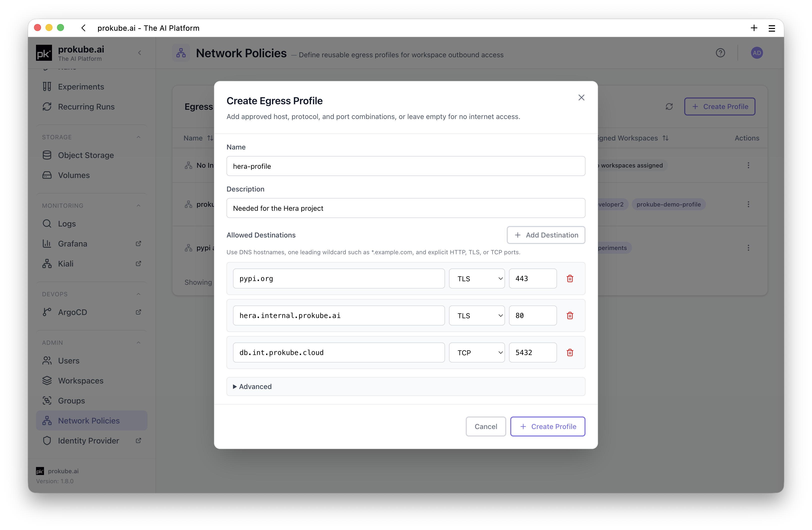Open the help question mark icon
Image resolution: width=812 pixels, height=530 pixels.
click(x=720, y=53)
